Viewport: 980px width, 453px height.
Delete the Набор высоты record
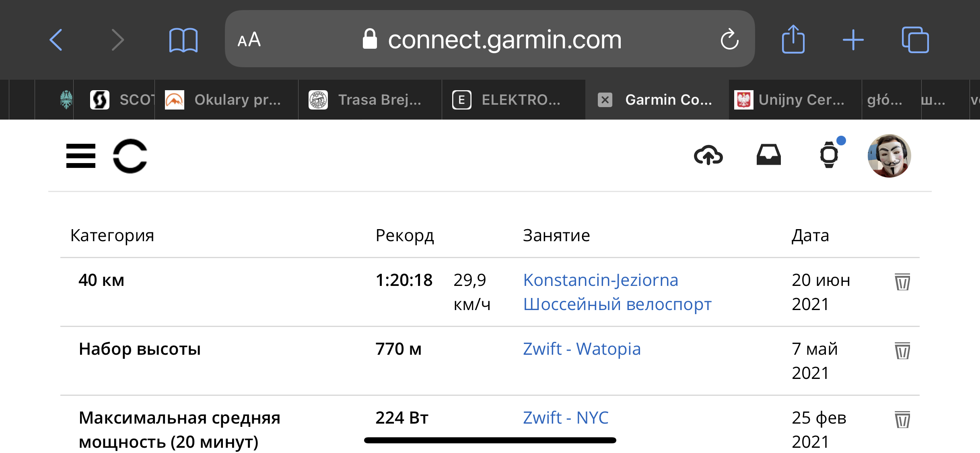[902, 350]
